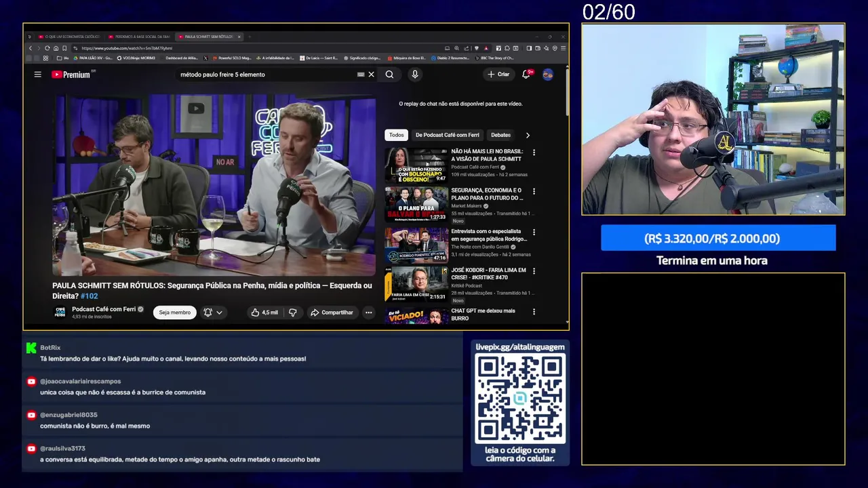Image resolution: width=868 pixels, height=488 pixels.
Task: Open the #102 hashtag link in title
Action: coord(89,296)
